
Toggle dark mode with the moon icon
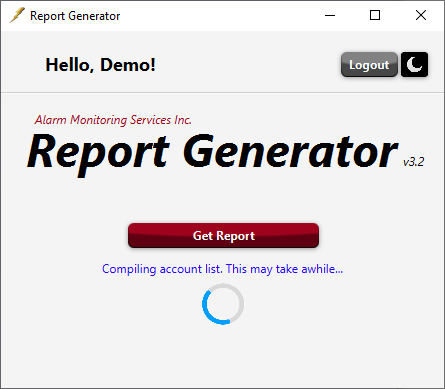(x=414, y=65)
